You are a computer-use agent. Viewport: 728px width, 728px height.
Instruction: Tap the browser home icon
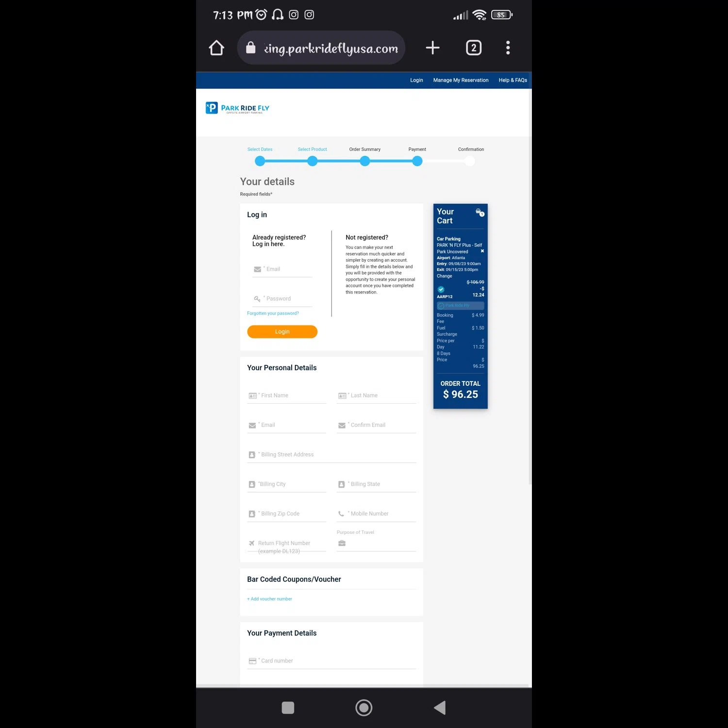point(216,48)
